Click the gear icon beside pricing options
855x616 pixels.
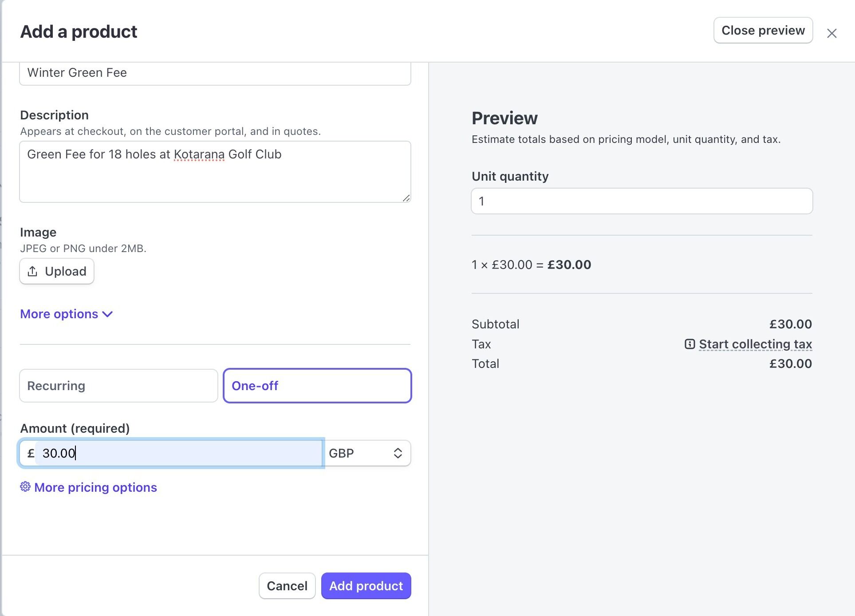point(25,487)
